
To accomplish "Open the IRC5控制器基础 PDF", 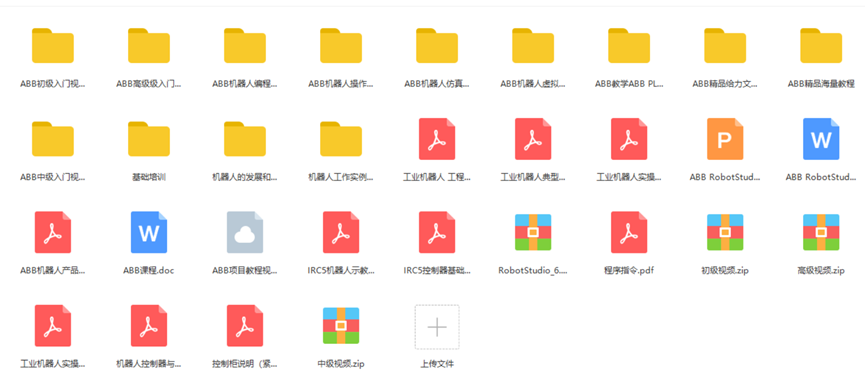I will [x=437, y=232].
